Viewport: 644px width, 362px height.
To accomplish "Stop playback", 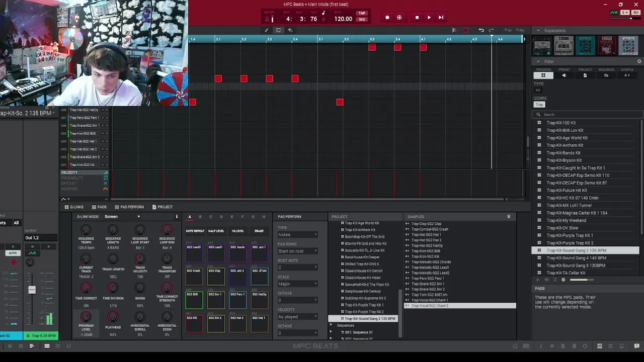I will coord(417,18).
